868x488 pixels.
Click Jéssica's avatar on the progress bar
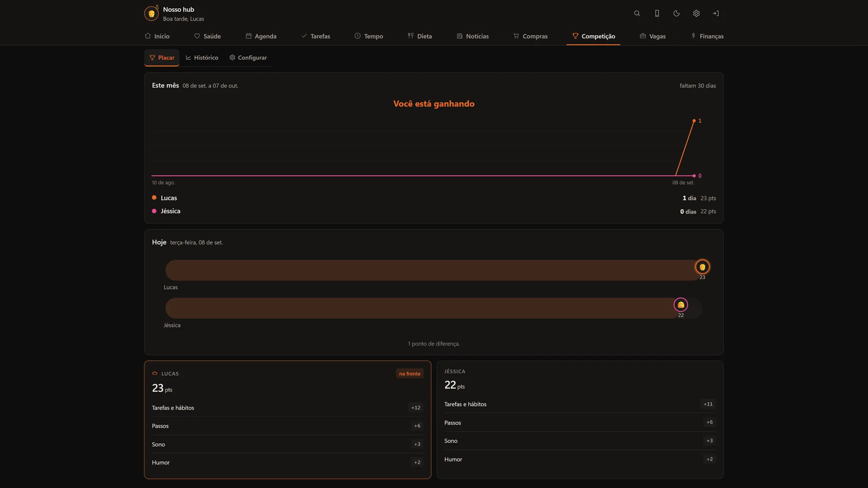681,305
